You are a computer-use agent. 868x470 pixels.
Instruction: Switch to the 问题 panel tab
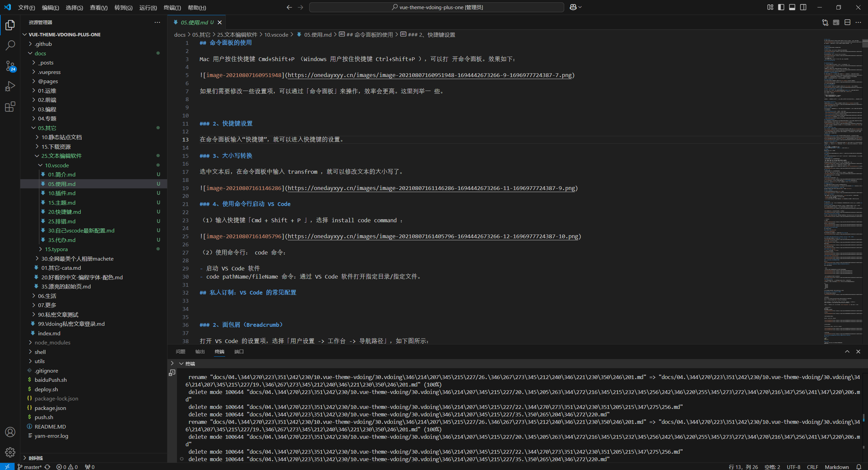click(x=181, y=352)
